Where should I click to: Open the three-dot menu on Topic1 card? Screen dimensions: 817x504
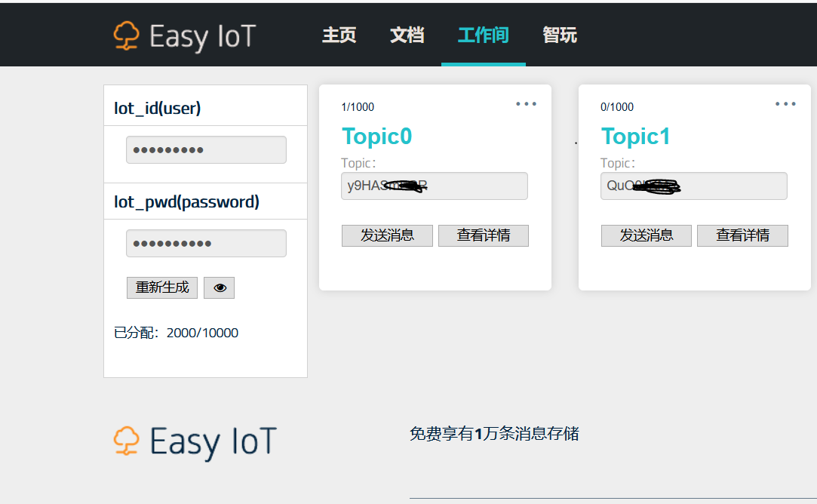(x=785, y=103)
